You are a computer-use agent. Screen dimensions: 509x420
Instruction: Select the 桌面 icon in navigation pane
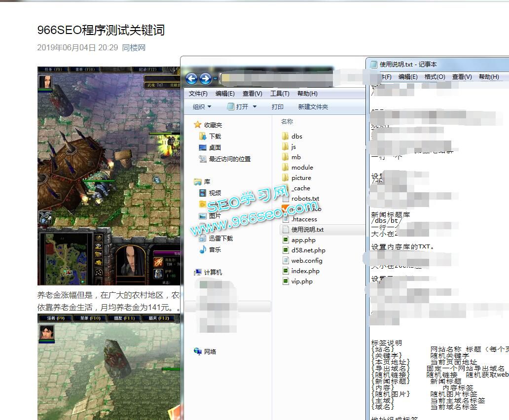coord(203,147)
